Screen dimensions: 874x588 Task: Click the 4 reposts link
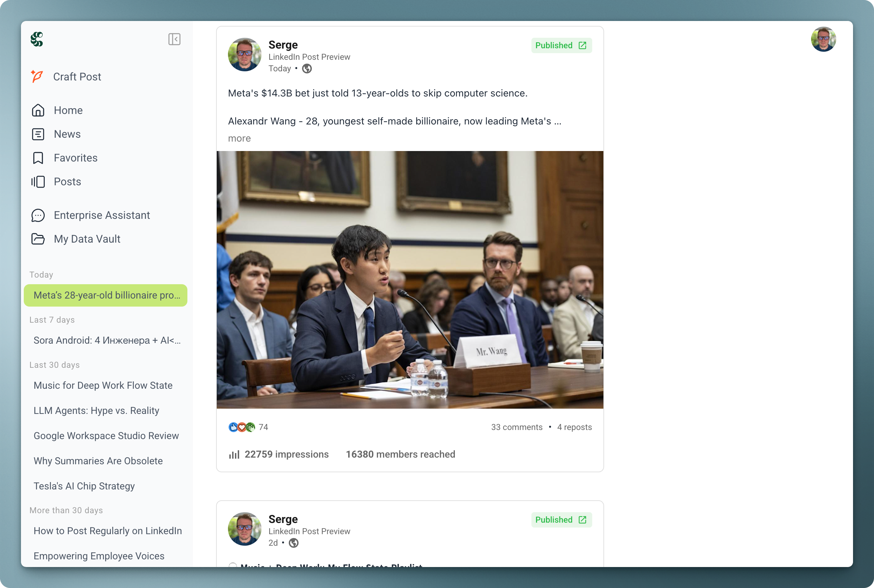[x=574, y=427]
